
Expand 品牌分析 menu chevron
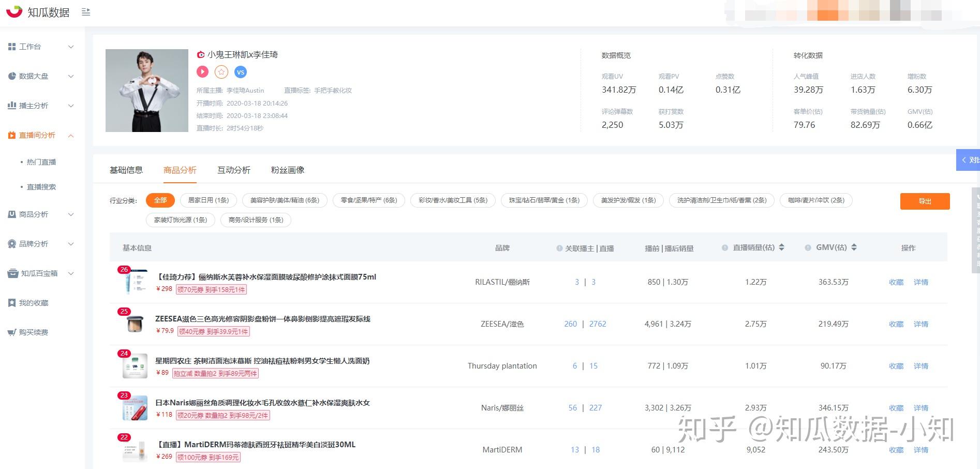71,244
